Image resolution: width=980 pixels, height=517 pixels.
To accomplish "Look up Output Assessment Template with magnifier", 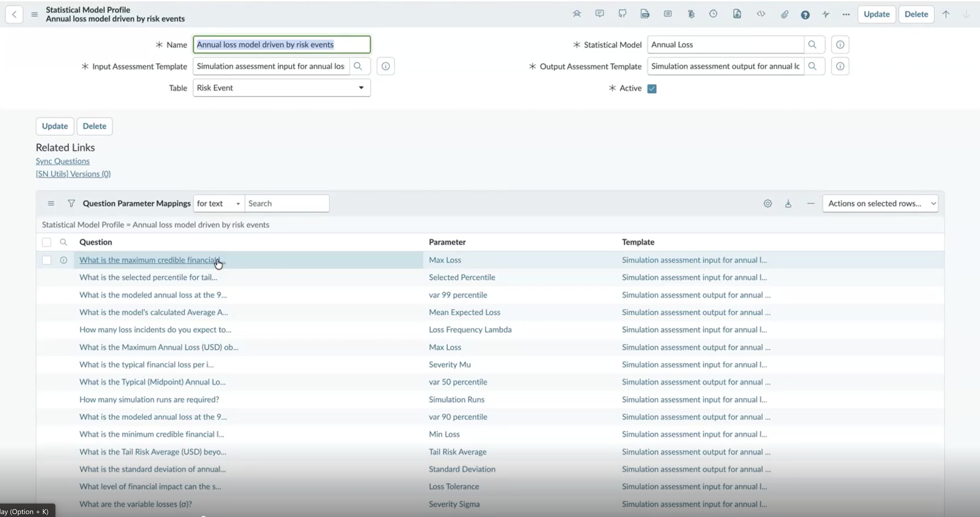I will (x=812, y=66).
